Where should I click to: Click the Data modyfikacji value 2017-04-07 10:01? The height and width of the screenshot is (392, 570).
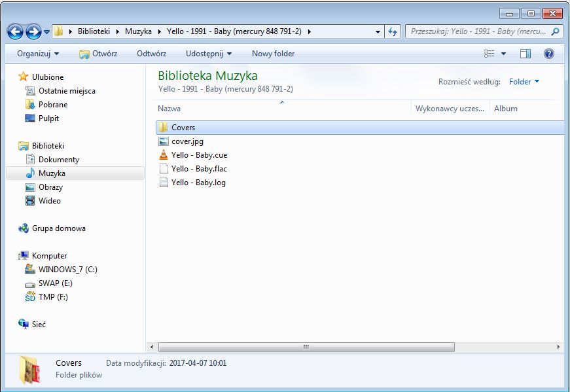(198, 363)
